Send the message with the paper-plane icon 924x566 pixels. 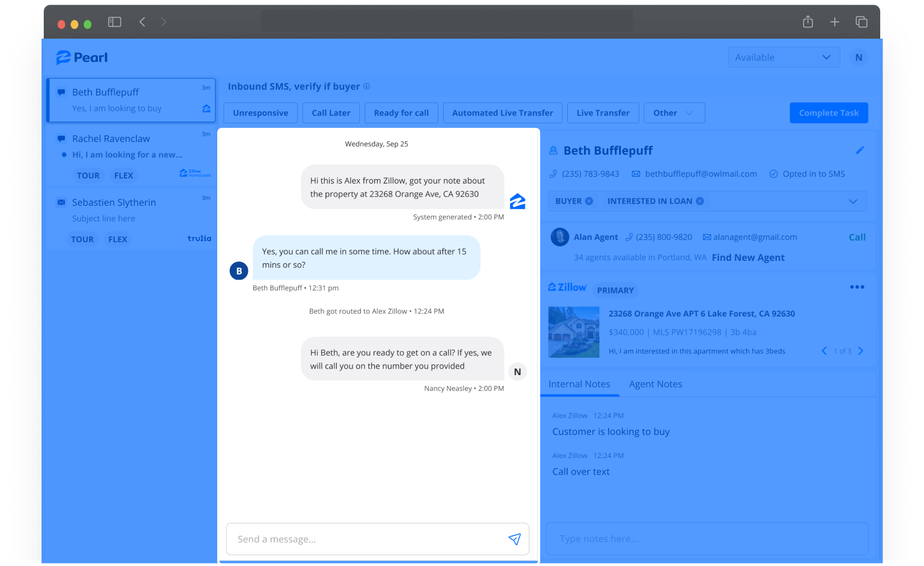pos(515,539)
